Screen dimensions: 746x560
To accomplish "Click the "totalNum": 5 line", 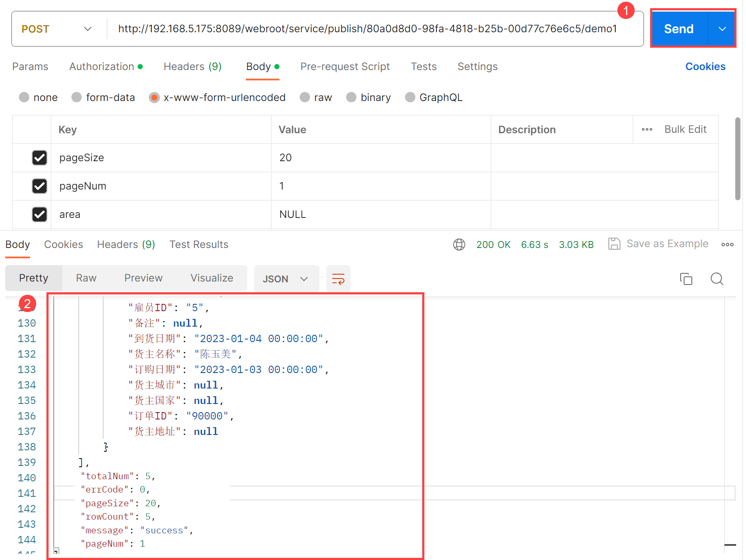I will (x=118, y=476).
